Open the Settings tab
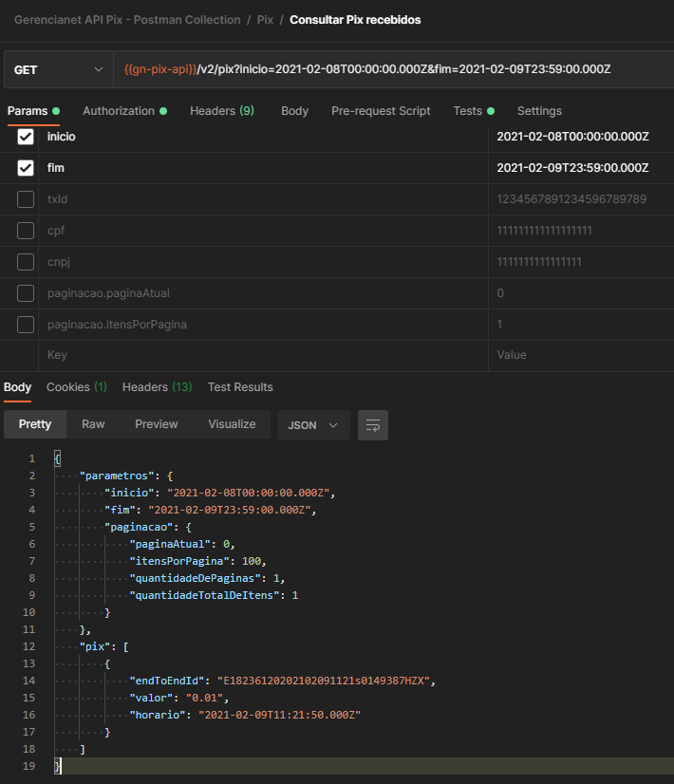Viewport: 674px width, 784px height. (539, 111)
